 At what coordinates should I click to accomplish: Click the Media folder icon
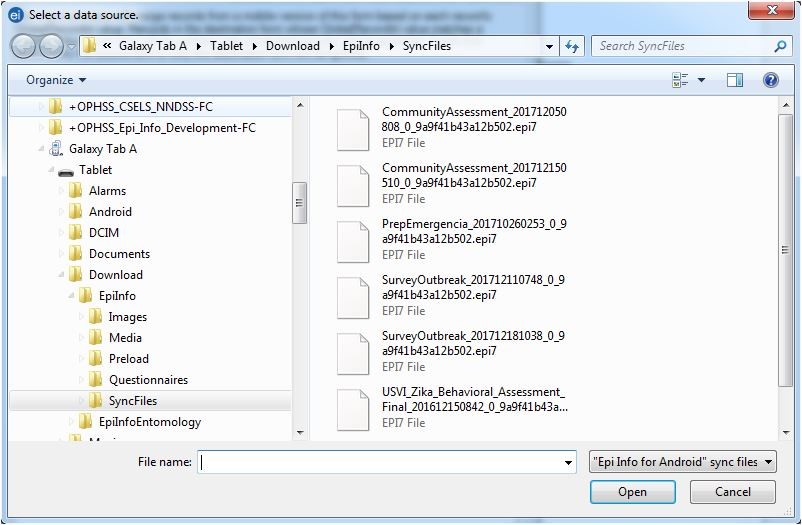(x=96, y=338)
